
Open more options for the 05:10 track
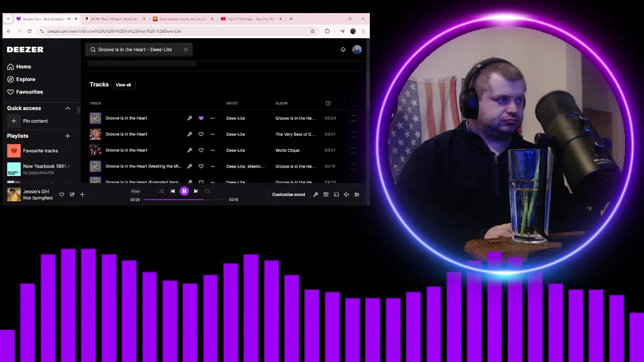click(212, 166)
